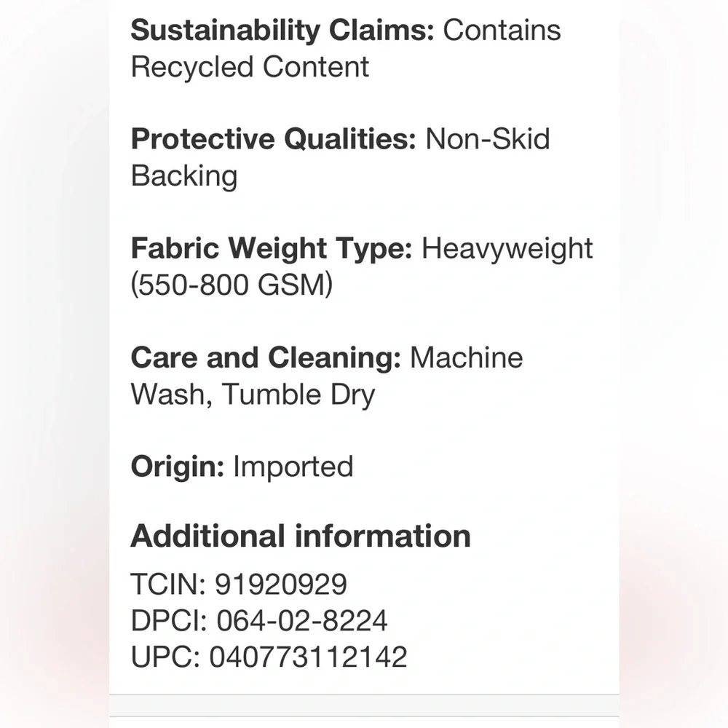The width and height of the screenshot is (728, 728).
Task: Click the Additional information heading
Action: 301,537
